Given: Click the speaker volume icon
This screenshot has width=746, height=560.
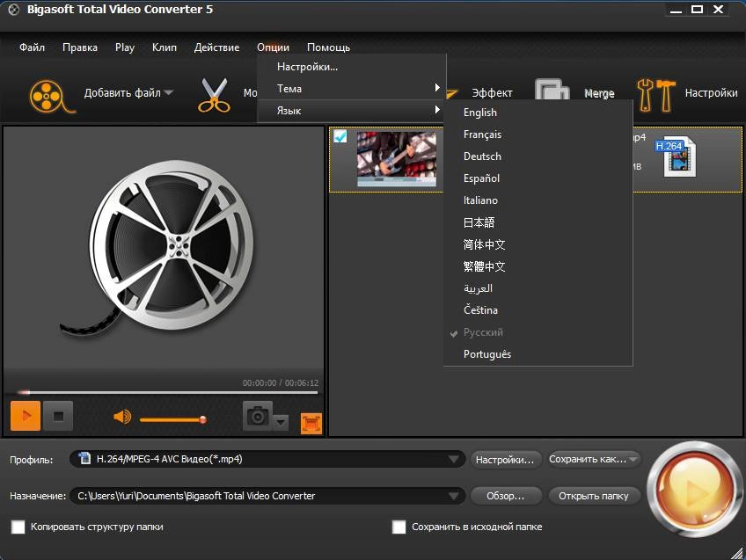Looking at the screenshot, I should click(x=122, y=417).
